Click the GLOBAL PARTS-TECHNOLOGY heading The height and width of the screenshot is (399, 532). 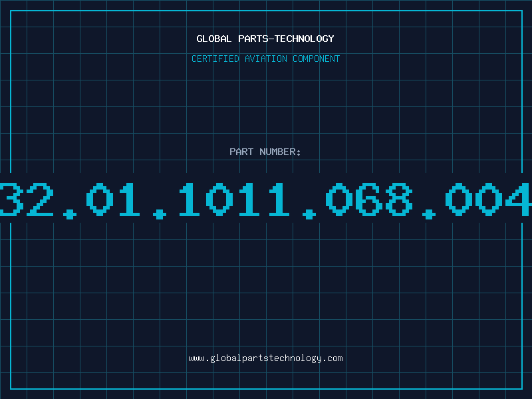265,39
